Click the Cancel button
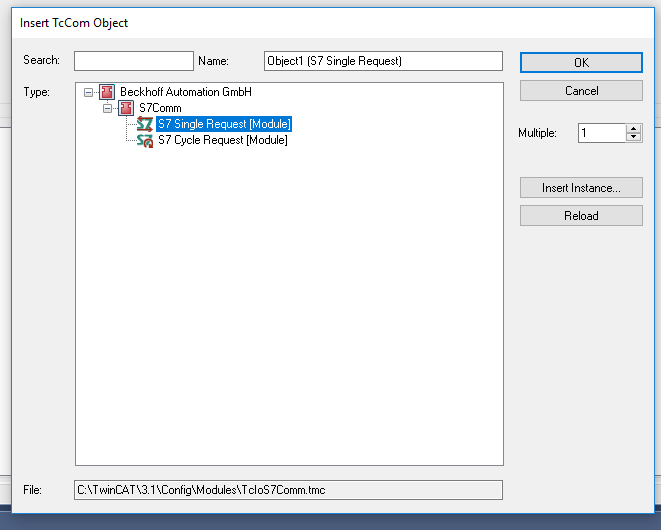The width and height of the screenshot is (661, 530). (581, 91)
